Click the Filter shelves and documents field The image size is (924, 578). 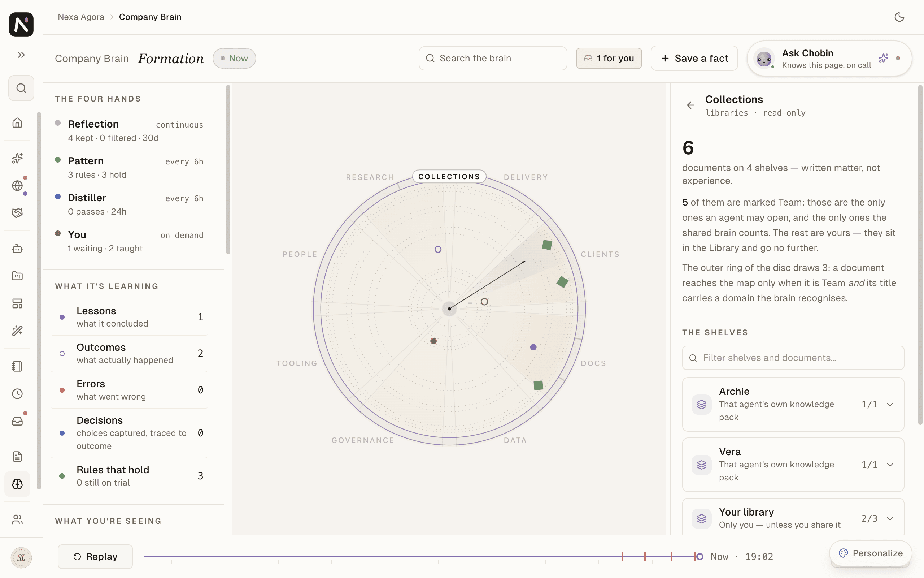[x=793, y=358]
